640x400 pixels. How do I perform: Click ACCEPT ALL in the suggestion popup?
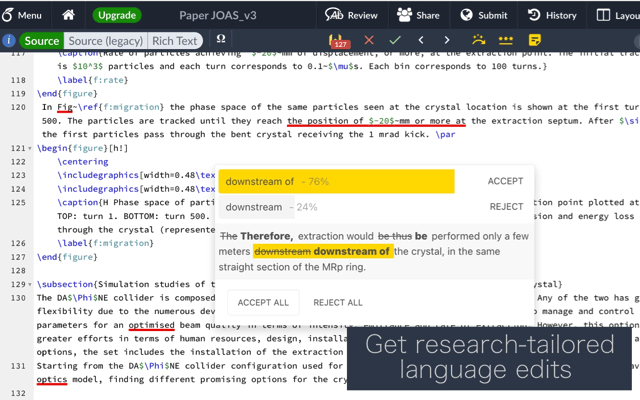click(263, 302)
